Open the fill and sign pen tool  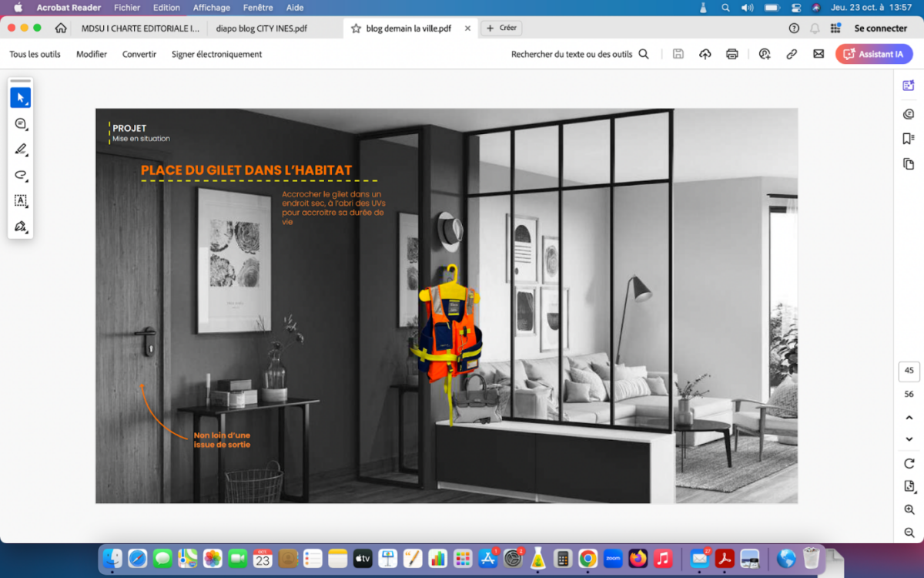coord(20,227)
